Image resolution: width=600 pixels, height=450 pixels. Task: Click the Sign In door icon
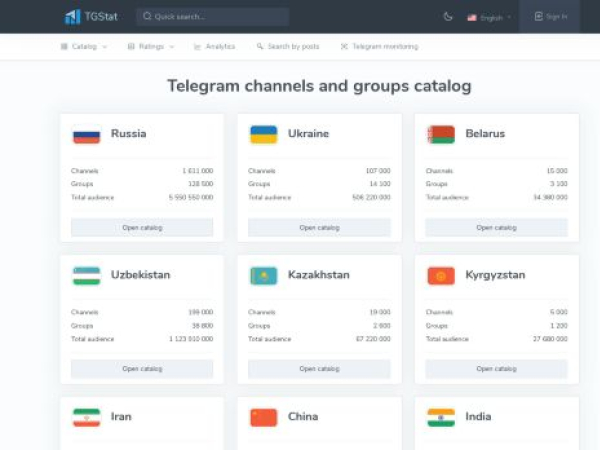click(538, 16)
